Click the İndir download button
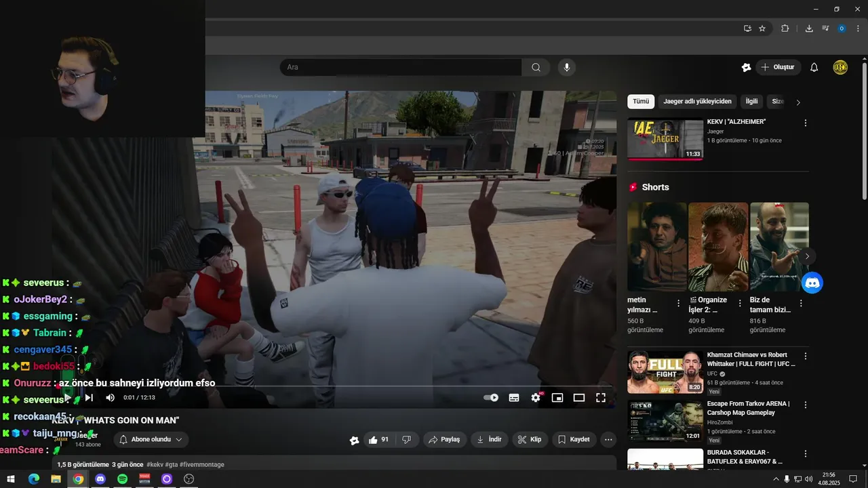The image size is (868, 488). [x=489, y=439]
